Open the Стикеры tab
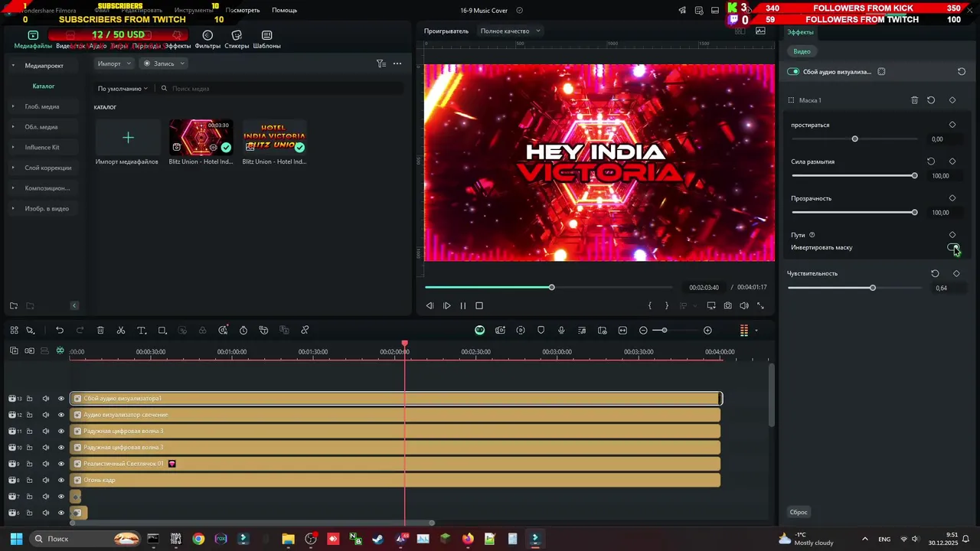This screenshot has height=551, width=980. [237, 40]
